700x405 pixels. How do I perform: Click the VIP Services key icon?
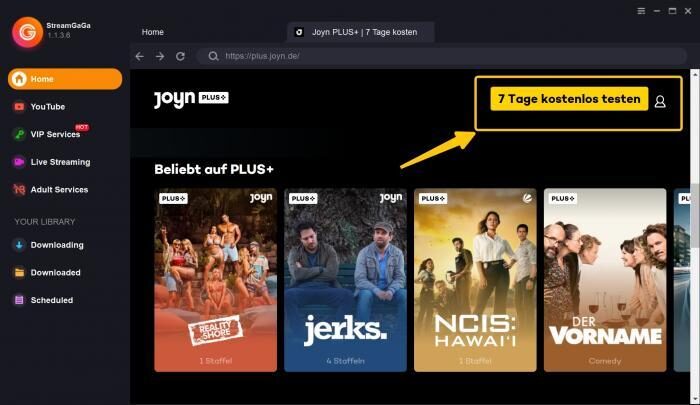(x=19, y=134)
